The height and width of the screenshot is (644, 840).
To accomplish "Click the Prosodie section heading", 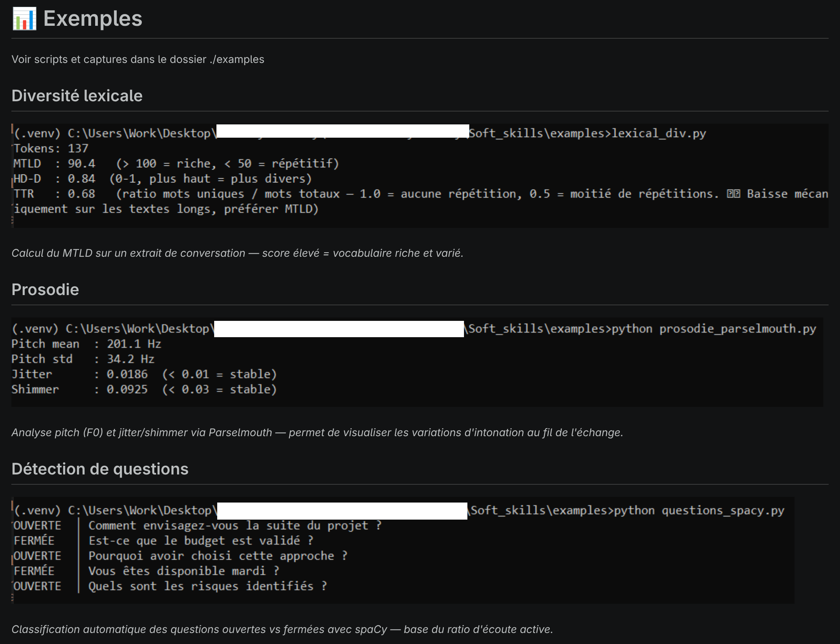I will click(45, 289).
